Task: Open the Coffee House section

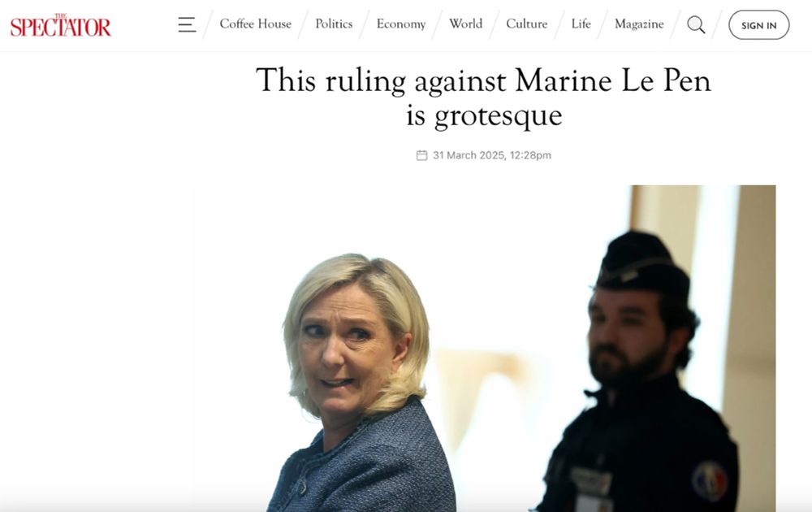Action: coord(255,24)
